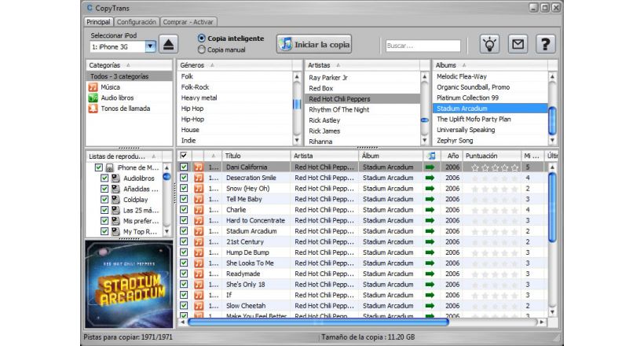
Task: Click the Las 25 má... playlist icon
Action: coord(115,210)
